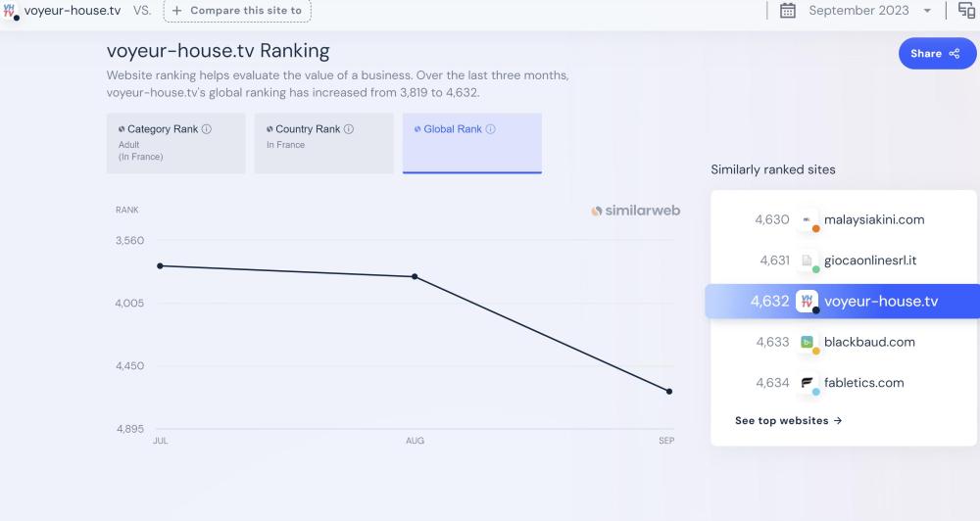Viewport: 980px width, 521px height.
Task: Open See top websites link
Action: tap(788, 421)
